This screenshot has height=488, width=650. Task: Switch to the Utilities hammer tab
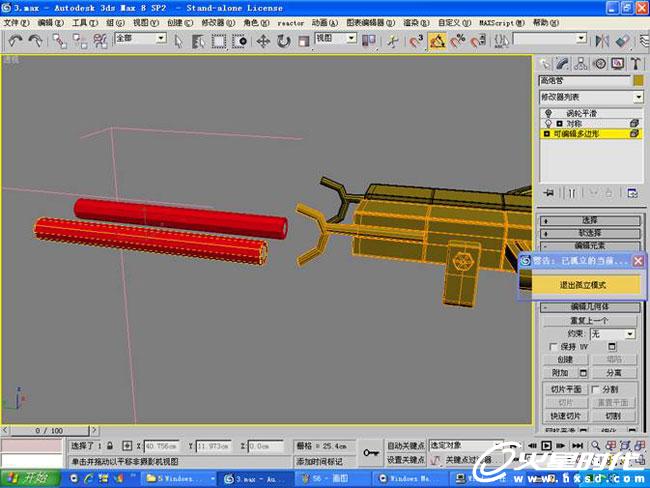pos(635,64)
